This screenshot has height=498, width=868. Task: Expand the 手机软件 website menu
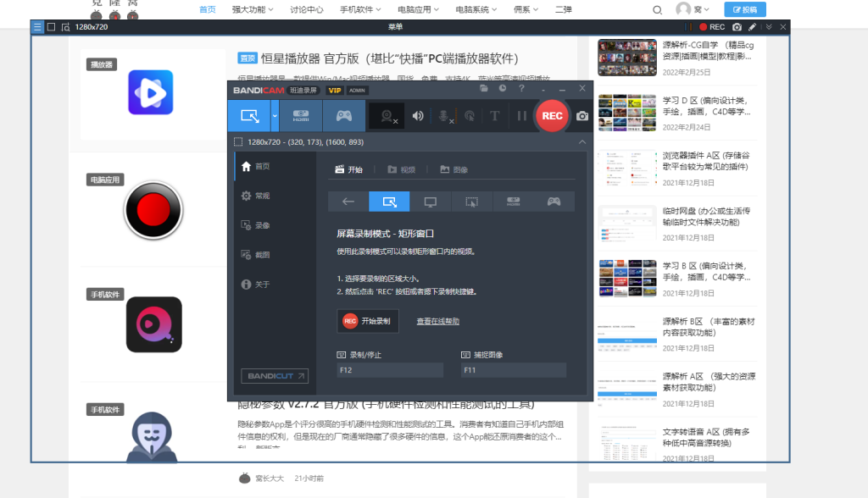(360, 9)
